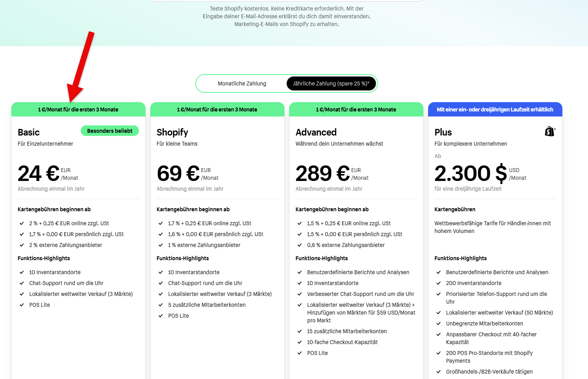588x379 pixels.
Task: Click the green promo banner above Basic
Action: (x=78, y=110)
